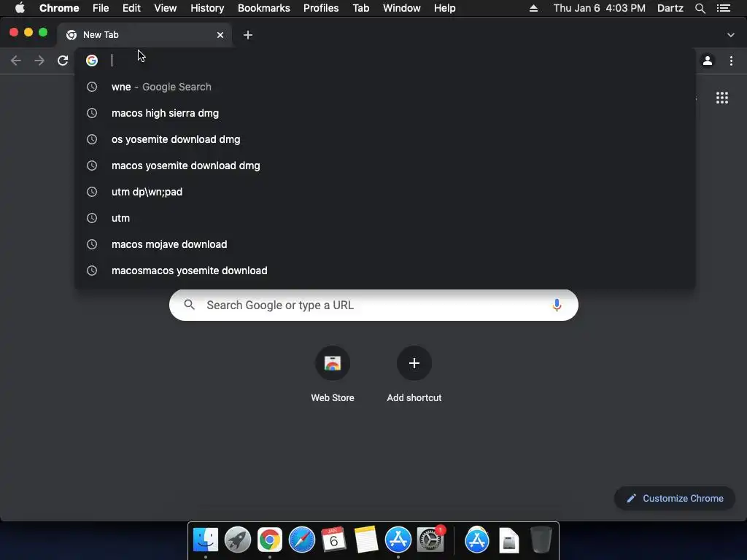
Task: Click the date and time in the menu bar
Action: [600, 8]
